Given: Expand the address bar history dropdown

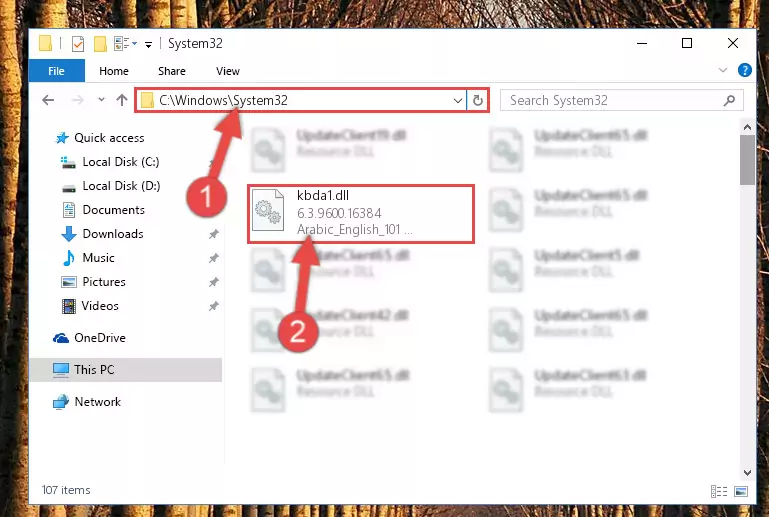Looking at the screenshot, I should (x=458, y=101).
